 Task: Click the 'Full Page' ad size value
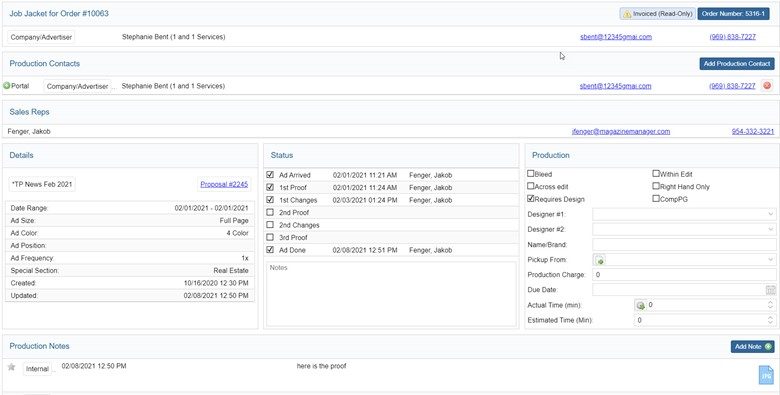234,221
